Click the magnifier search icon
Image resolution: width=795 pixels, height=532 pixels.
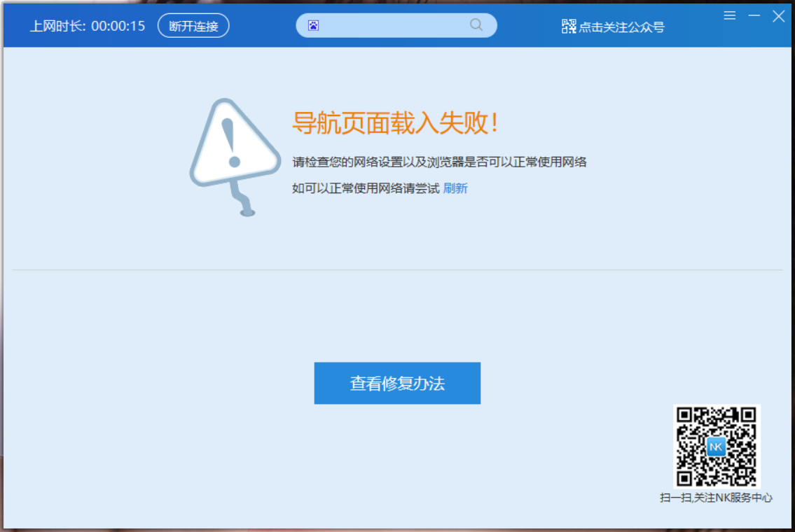(x=476, y=24)
